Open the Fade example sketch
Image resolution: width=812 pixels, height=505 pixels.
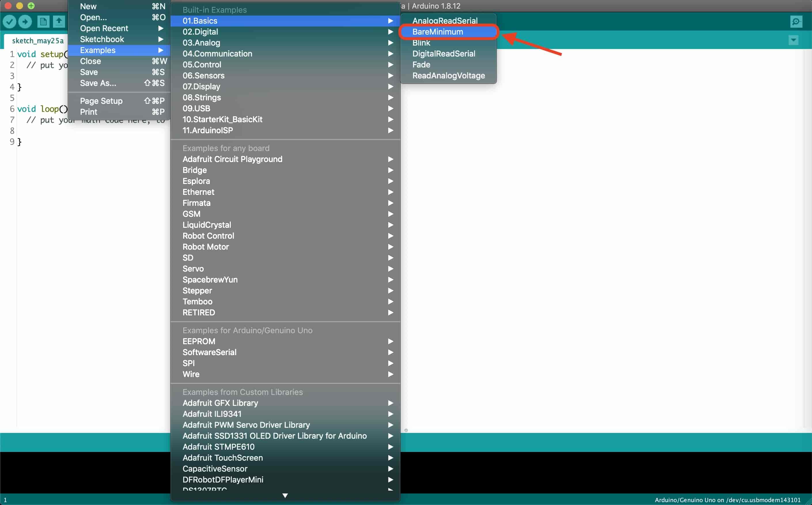(x=448, y=65)
